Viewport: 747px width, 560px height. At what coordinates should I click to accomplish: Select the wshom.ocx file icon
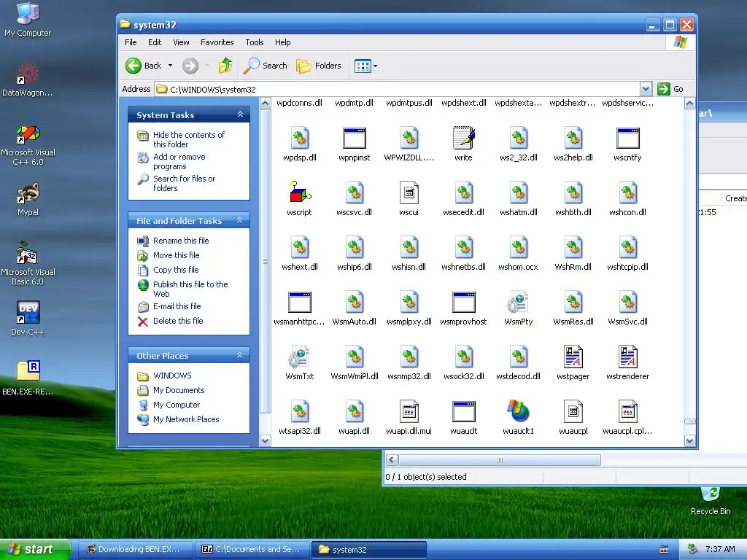point(519,247)
